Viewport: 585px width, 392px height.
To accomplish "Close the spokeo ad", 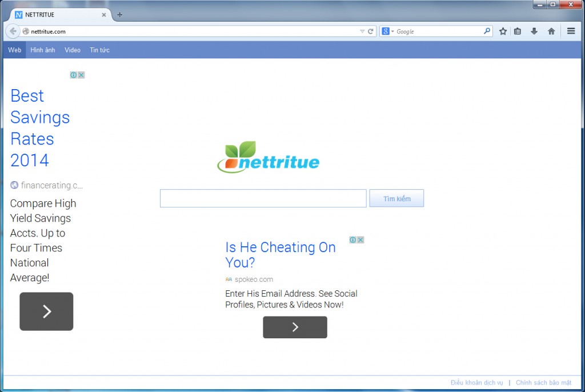I will tap(360, 239).
